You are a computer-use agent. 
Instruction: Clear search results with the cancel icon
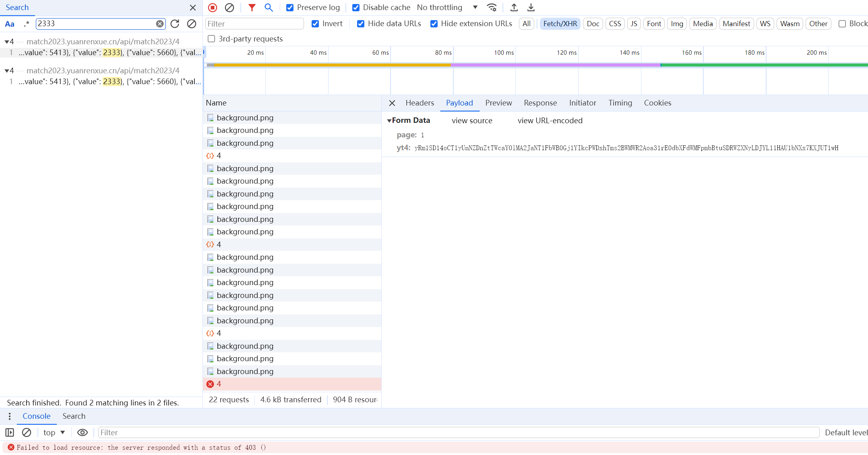(192, 24)
